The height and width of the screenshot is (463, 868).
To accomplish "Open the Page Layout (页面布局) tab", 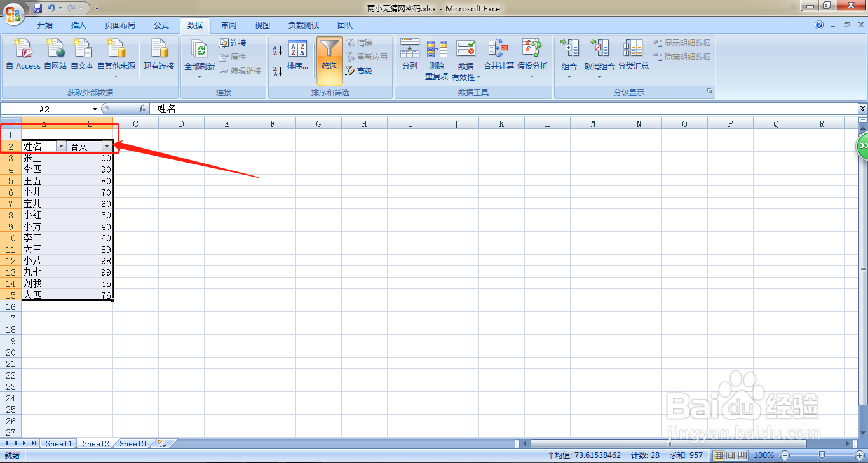I will (x=120, y=25).
